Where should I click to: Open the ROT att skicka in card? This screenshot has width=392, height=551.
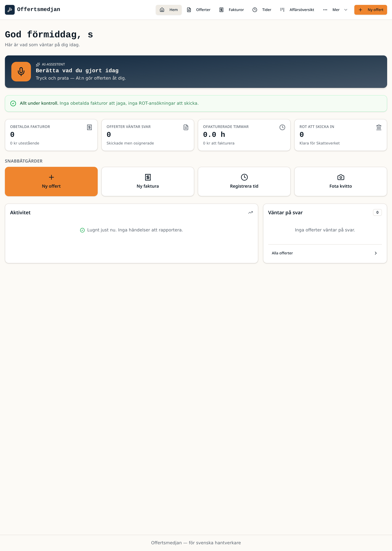pos(341,135)
